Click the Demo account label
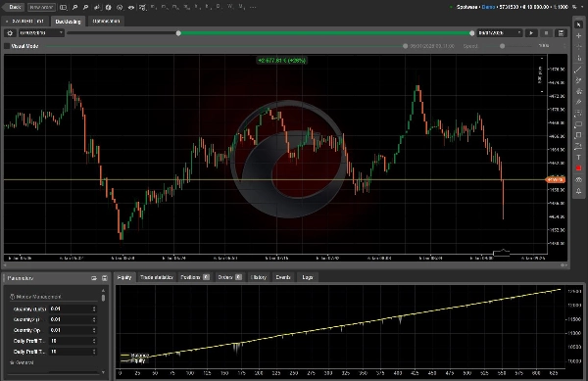The width and height of the screenshot is (588, 381). (x=488, y=7)
